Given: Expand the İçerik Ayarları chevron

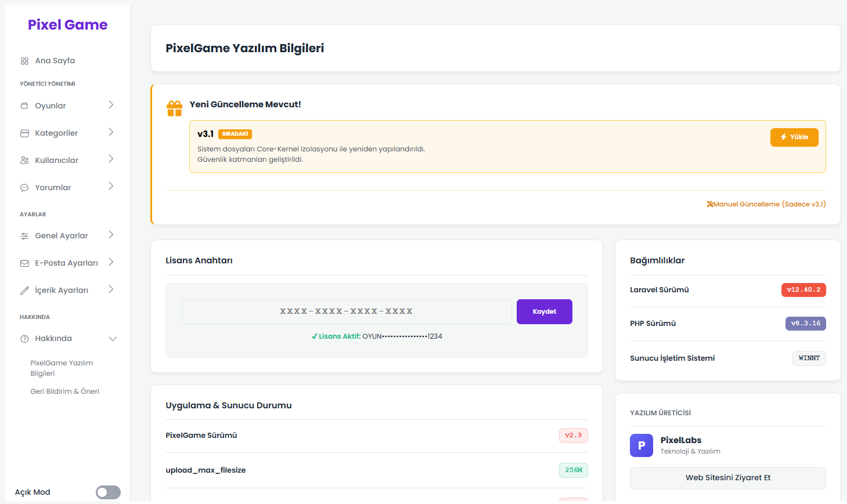Looking at the screenshot, I should click(x=111, y=289).
